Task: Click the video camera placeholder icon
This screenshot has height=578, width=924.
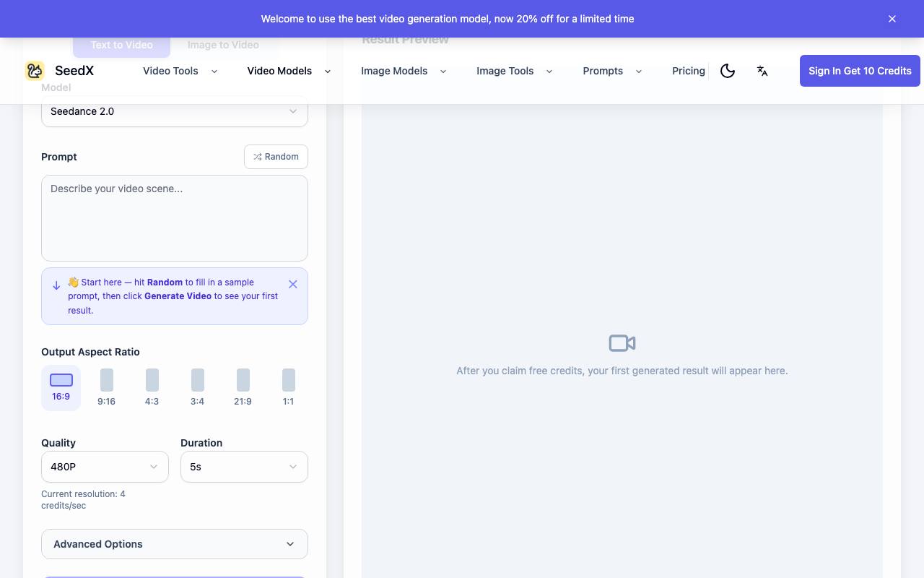Action: click(x=622, y=343)
